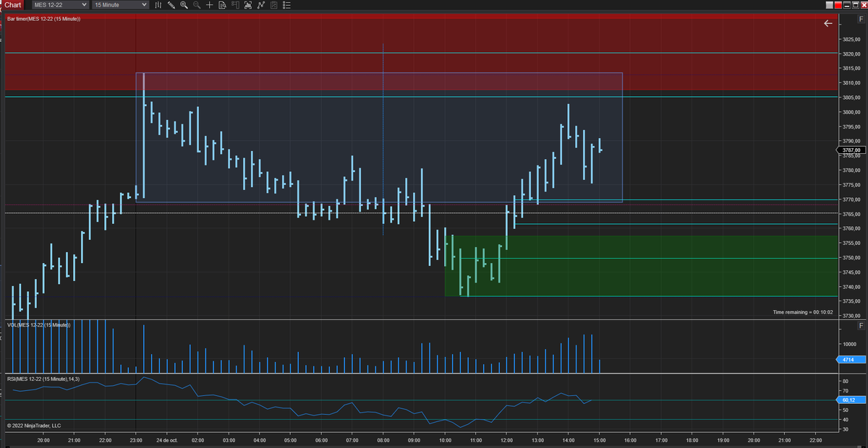This screenshot has height=448, width=868.
Task: Click the RSI(MES 12-22) indicator label
Action: pos(44,379)
